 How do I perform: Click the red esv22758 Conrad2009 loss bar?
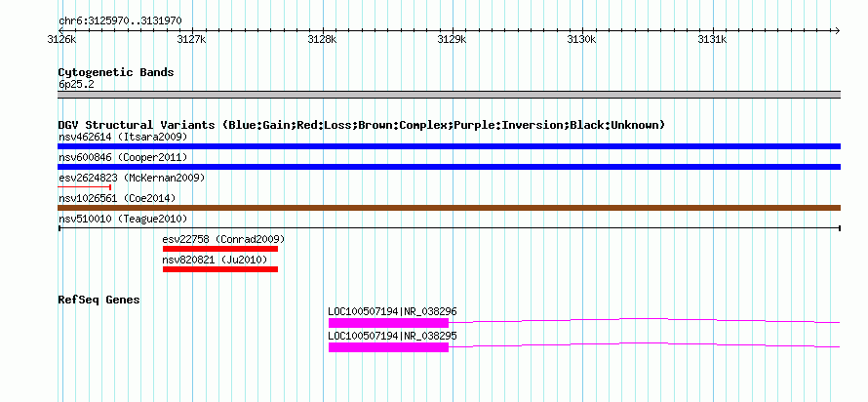point(220,249)
